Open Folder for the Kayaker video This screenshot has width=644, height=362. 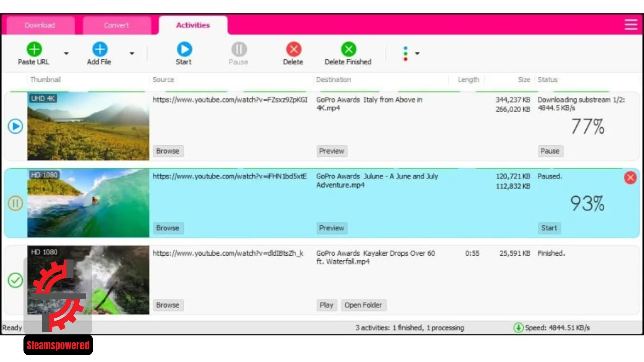[363, 305]
